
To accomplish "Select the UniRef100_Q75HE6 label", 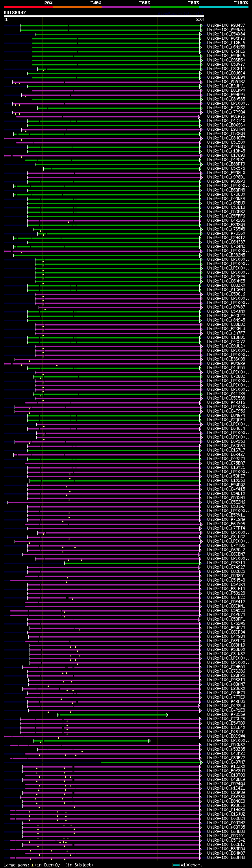I will [226, 51].
